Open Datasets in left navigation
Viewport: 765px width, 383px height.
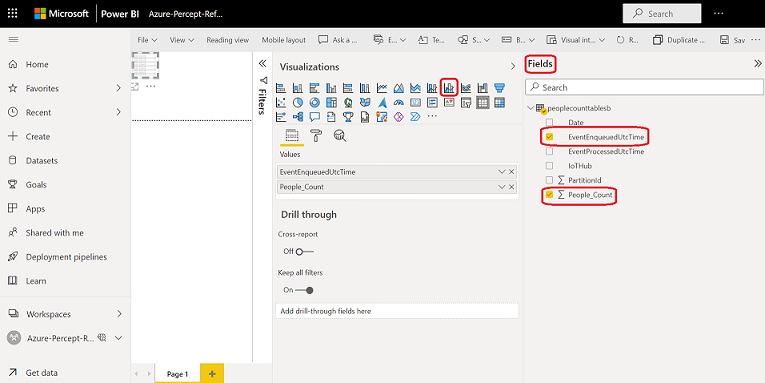[41, 161]
